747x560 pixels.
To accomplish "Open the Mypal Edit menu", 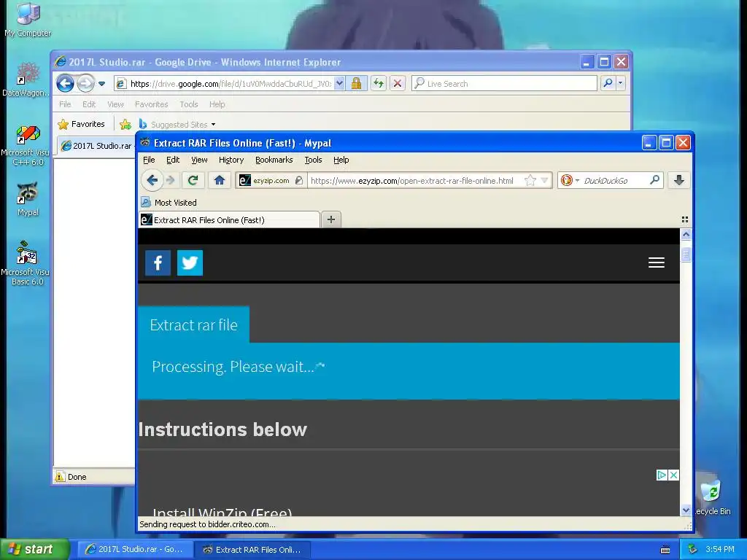I will point(173,160).
